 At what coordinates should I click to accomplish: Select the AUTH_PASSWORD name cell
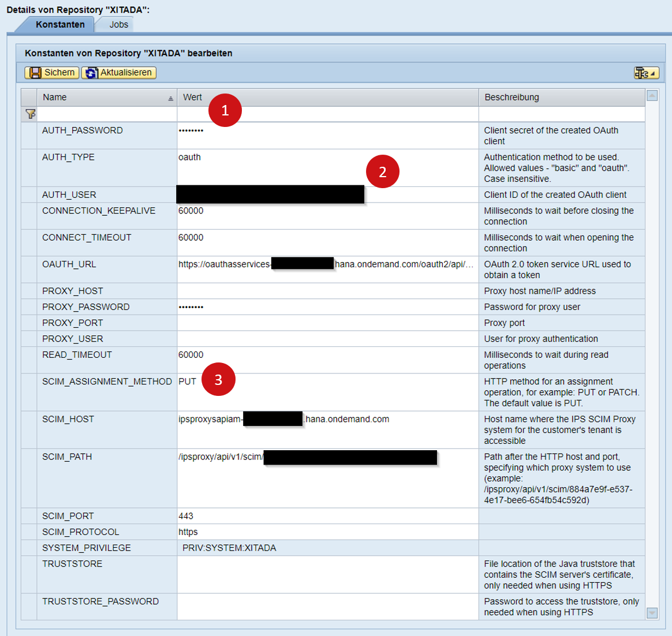point(107,136)
